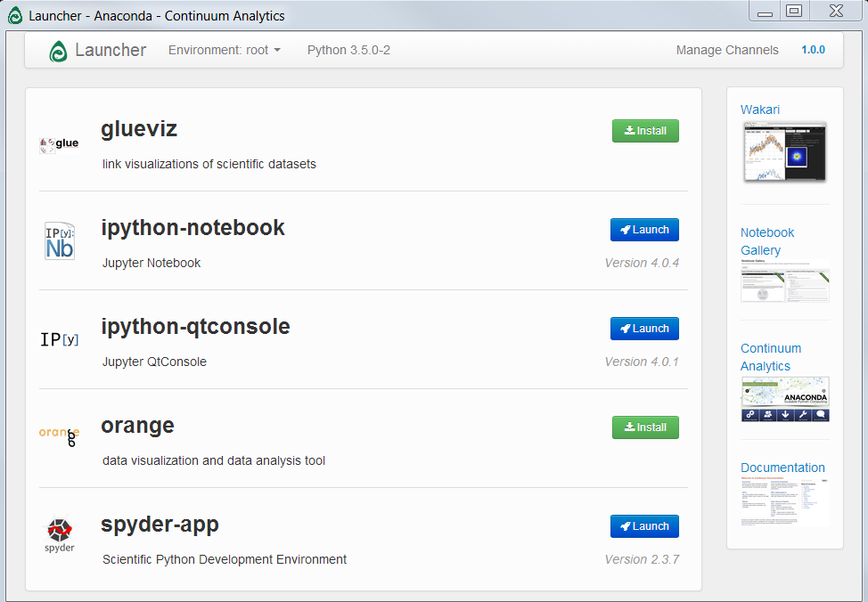Open the Environment: root dropdown
Screen dimensions: 868x602
(224, 50)
